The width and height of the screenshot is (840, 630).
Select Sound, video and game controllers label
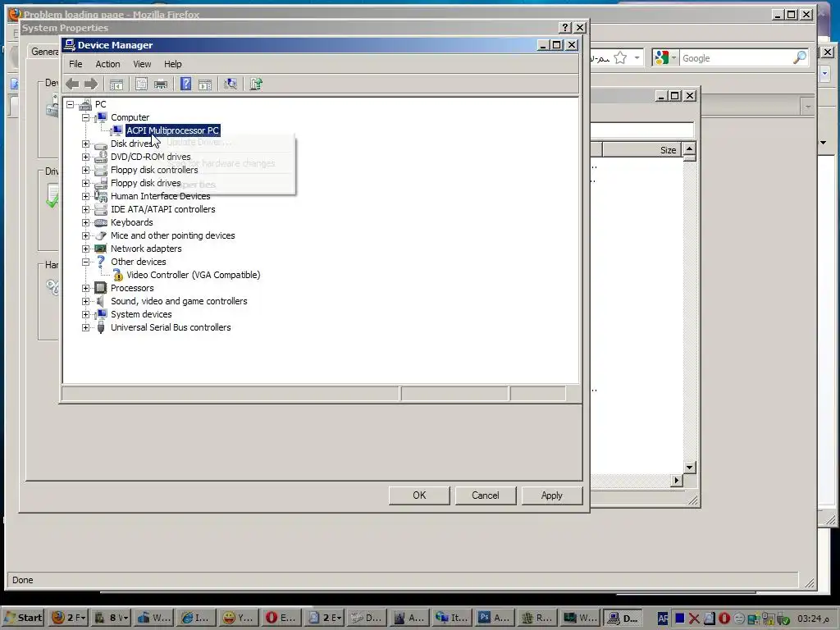pos(179,301)
